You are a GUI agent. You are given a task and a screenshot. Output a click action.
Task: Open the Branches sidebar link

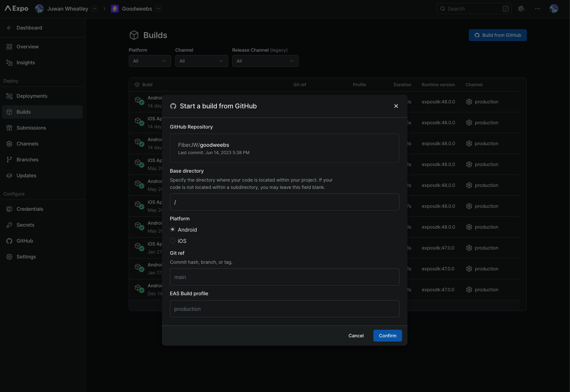42,160
